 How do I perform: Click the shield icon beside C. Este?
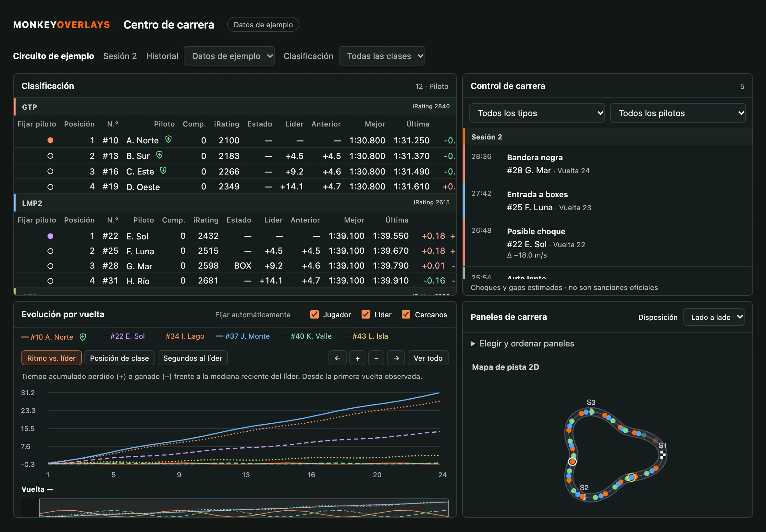tap(163, 171)
